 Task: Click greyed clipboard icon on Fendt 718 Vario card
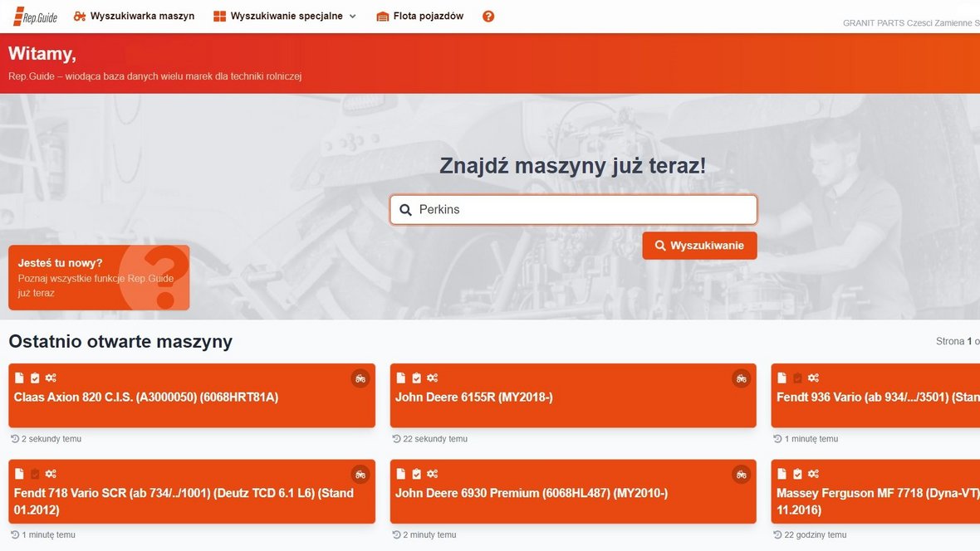pos(35,474)
